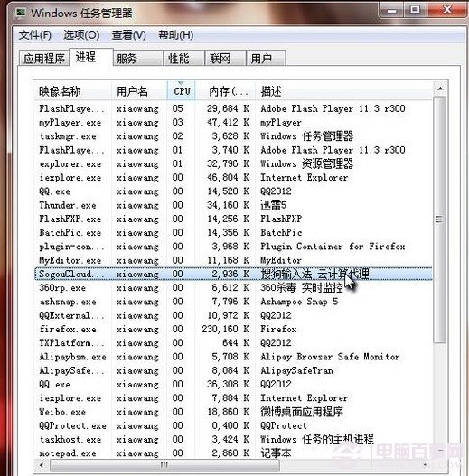Open the 选项(O) menu

tap(81, 35)
